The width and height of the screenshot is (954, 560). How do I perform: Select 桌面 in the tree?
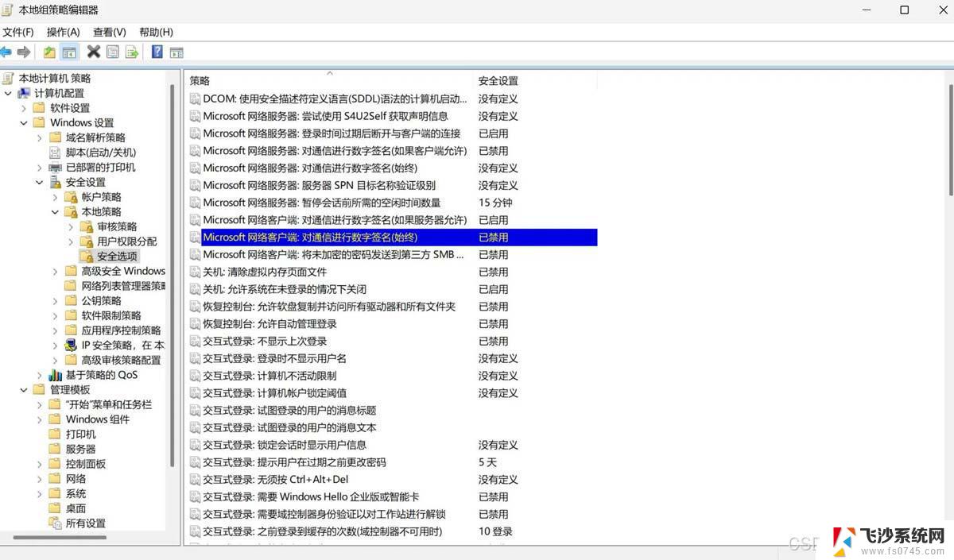tap(76, 508)
